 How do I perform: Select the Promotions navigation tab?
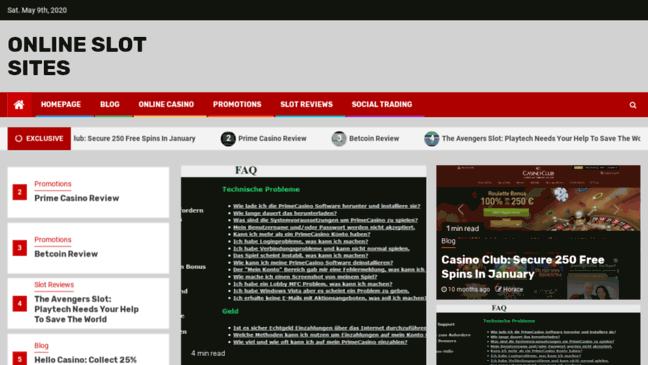[x=237, y=105]
